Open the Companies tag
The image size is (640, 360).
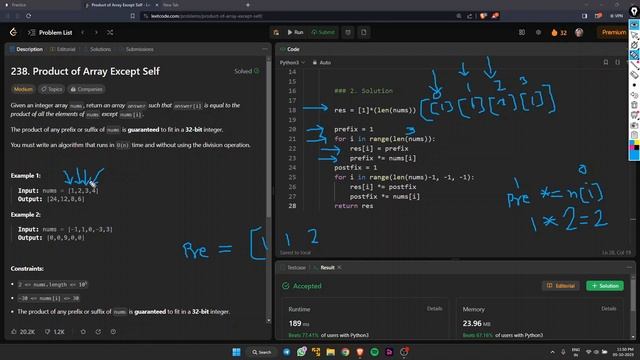pos(86,89)
